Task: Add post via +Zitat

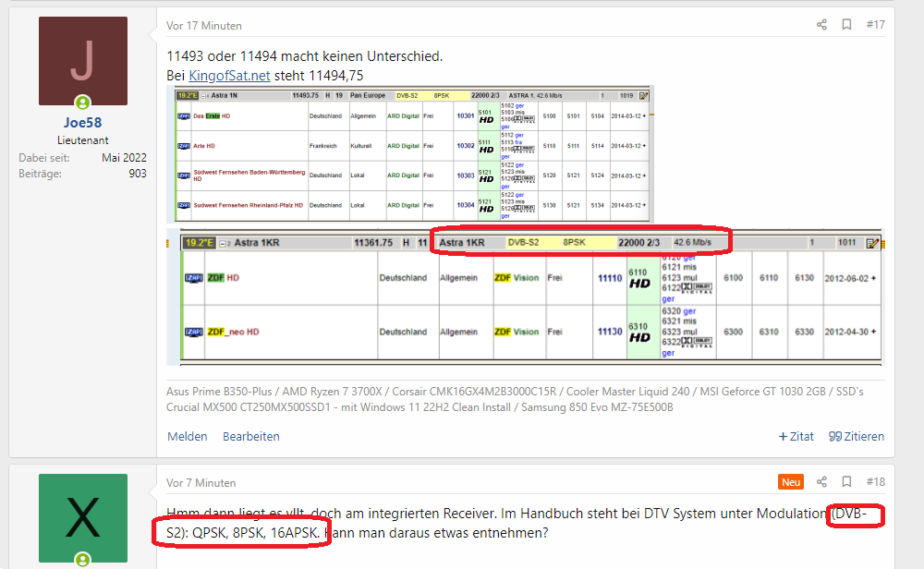Action: (x=796, y=437)
